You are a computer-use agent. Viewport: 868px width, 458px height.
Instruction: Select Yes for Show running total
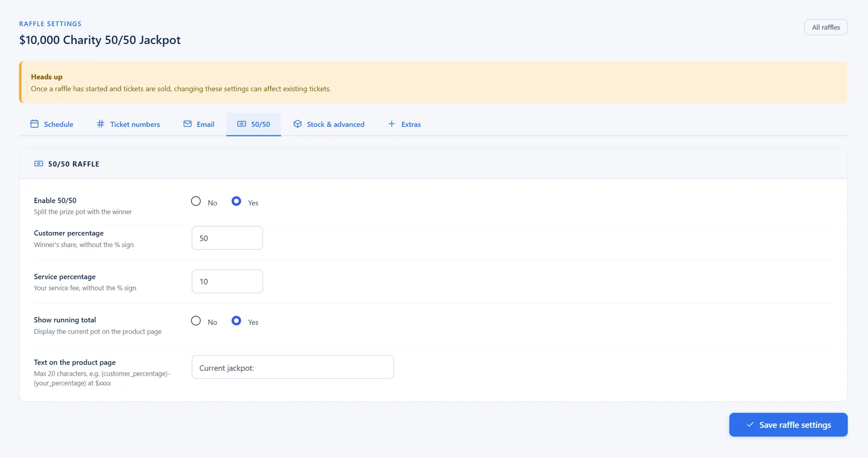pyautogui.click(x=236, y=321)
